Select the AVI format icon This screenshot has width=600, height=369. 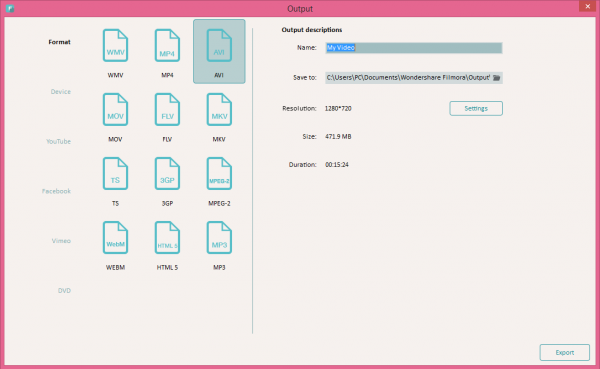[219, 46]
